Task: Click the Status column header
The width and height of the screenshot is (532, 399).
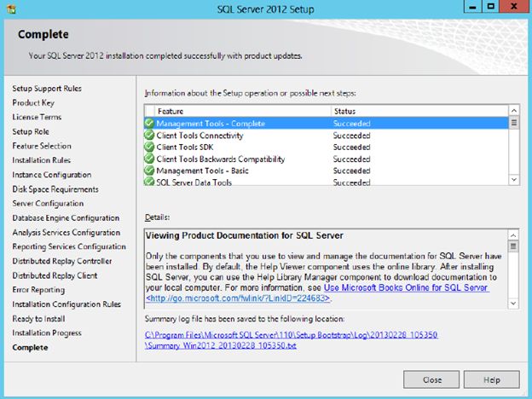Action: [x=419, y=111]
